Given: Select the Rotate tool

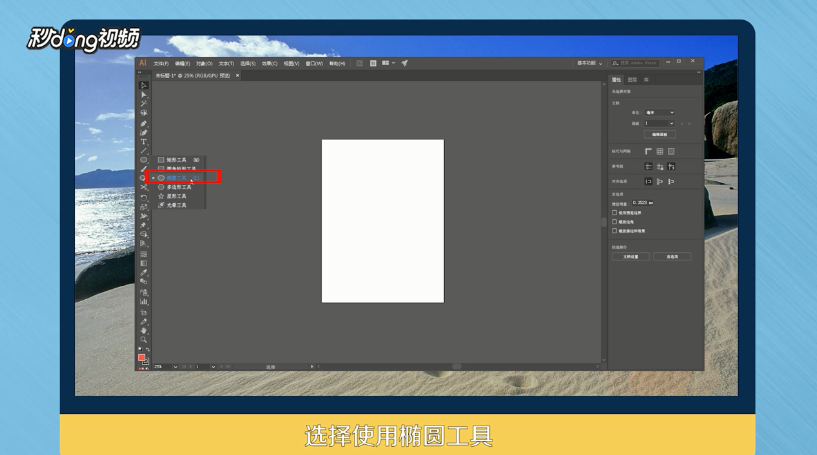Looking at the screenshot, I should [x=144, y=198].
